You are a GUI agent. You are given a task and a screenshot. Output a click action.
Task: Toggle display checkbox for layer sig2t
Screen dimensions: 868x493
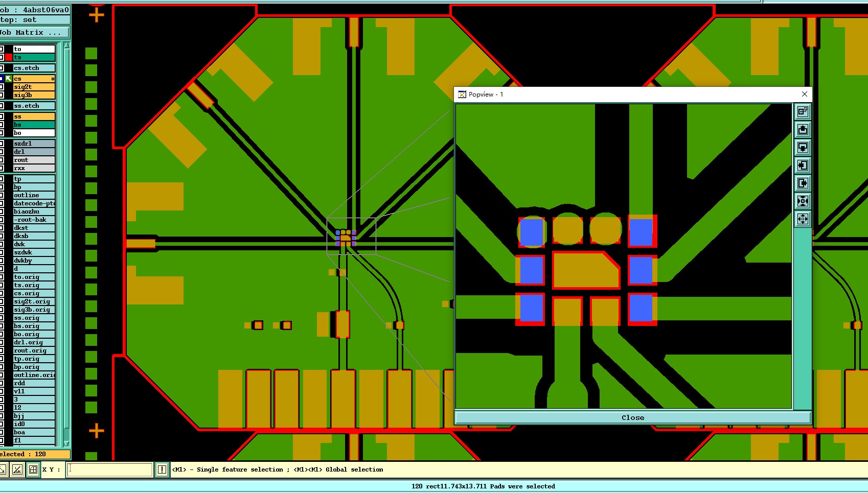[x=2, y=87]
